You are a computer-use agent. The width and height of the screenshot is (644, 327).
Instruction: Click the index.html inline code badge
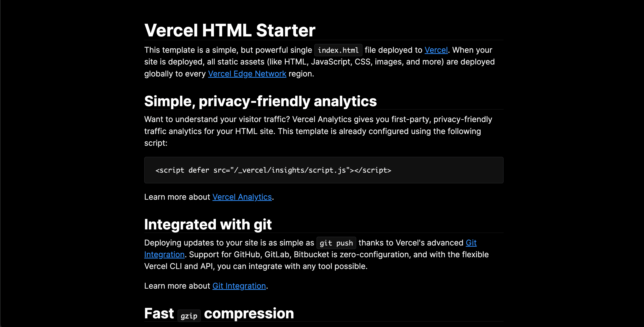[x=338, y=50]
